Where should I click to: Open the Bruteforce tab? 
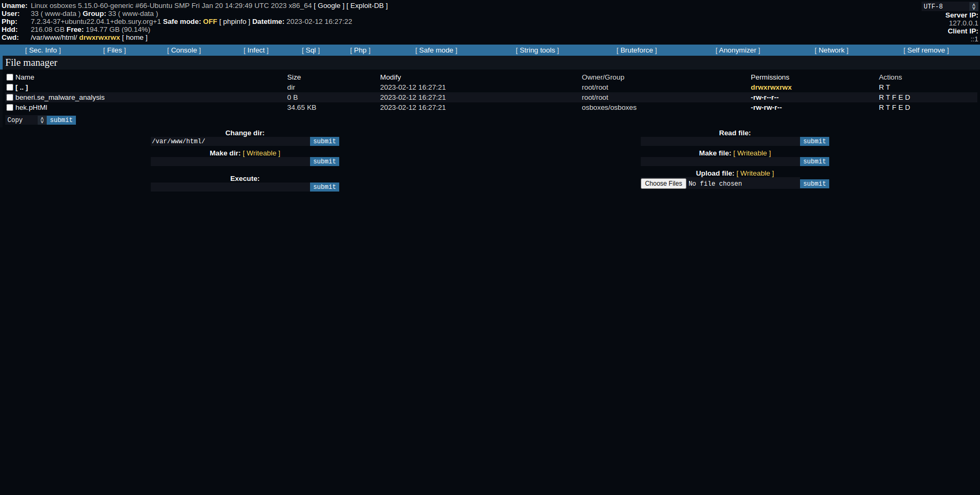(637, 50)
